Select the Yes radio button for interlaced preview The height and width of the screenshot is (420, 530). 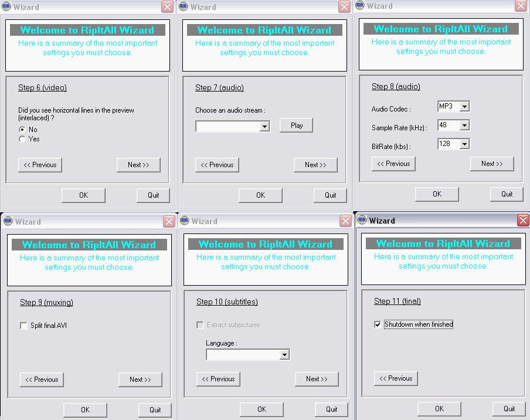22,139
